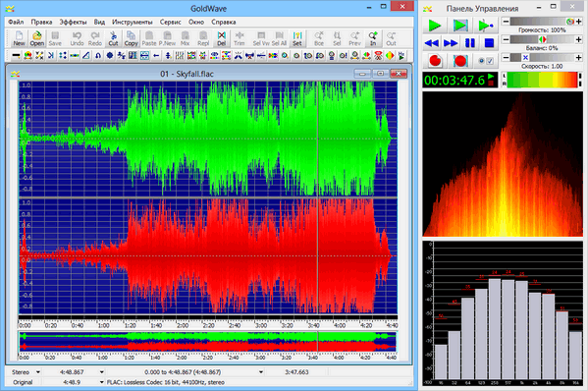Click the Save toolbar button
Image resolution: width=588 pixels, height=391 pixels.
point(55,38)
